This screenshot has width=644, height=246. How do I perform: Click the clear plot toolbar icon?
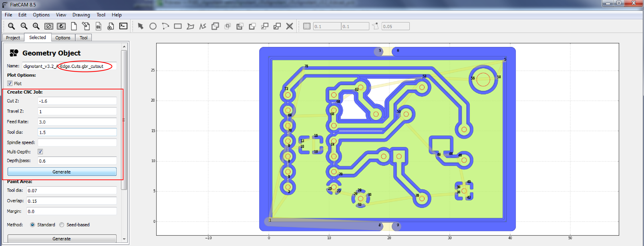[48, 26]
